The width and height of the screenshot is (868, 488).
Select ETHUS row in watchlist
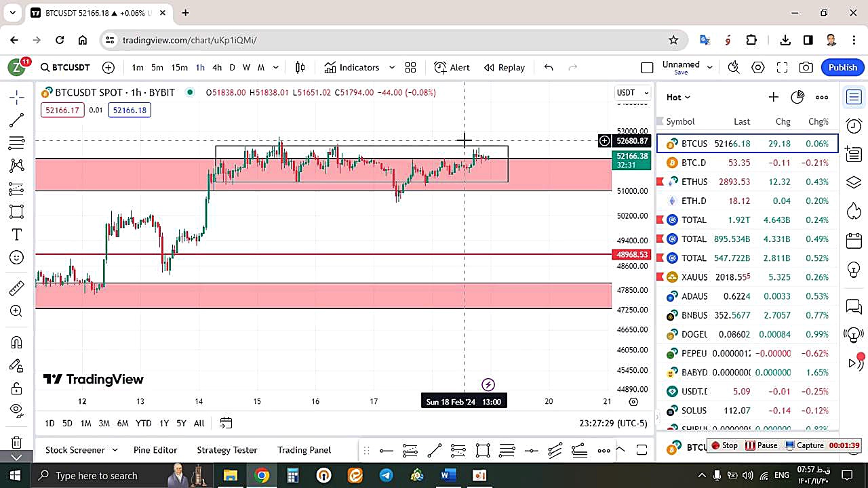pos(747,182)
